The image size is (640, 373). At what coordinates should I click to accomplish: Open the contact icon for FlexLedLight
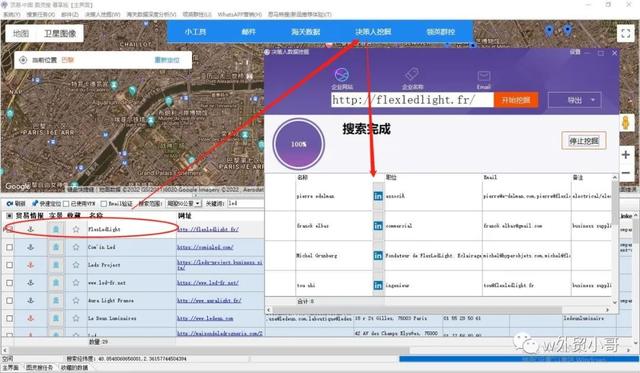coord(56,229)
